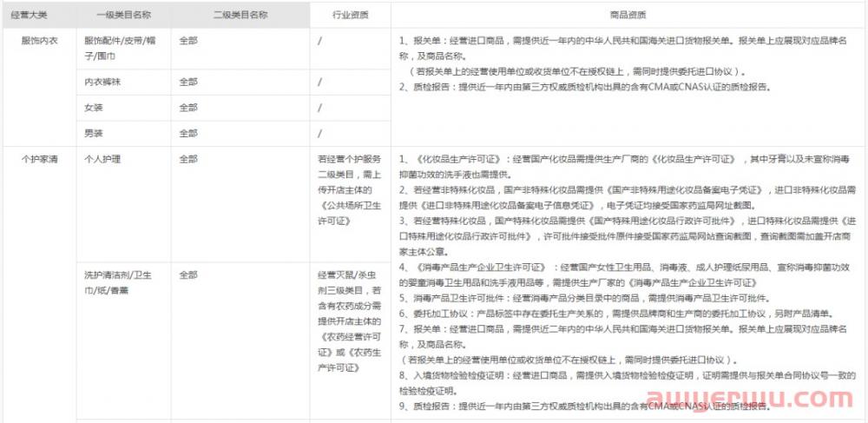Viewport: 868px width, 423px height.
Task: Click the slash in the 服饰配件 row
Action: point(320,41)
